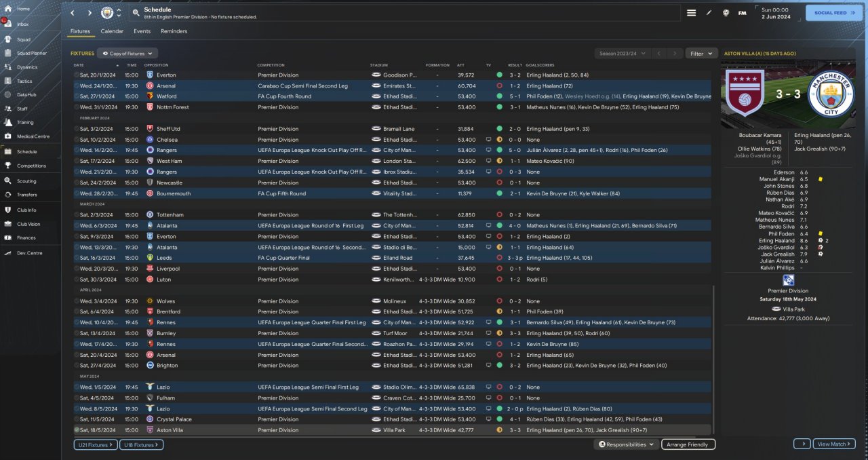Open U21 Fixtures
Screen dimensions: 868x460
pyautogui.click(x=96, y=444)
